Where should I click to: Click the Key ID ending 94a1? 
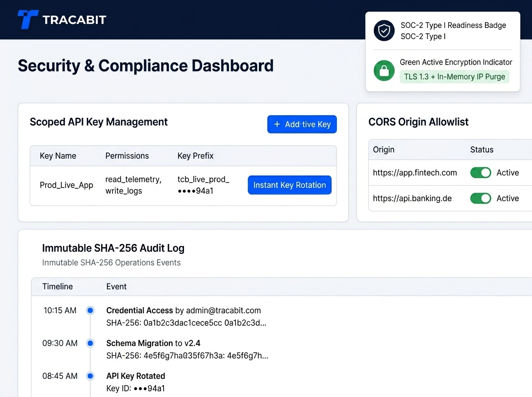tap(136, 389)
